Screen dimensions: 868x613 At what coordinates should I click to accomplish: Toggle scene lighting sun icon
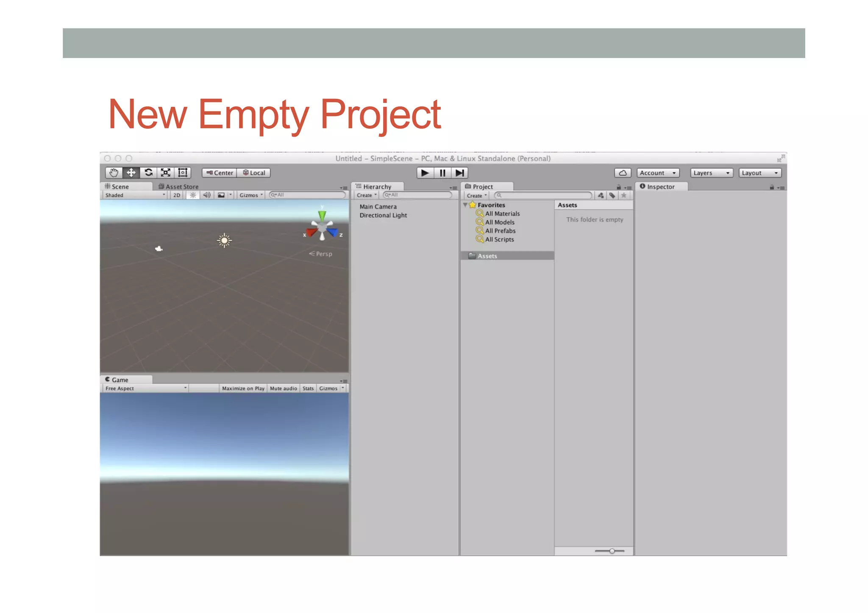[x=193, y=195]
